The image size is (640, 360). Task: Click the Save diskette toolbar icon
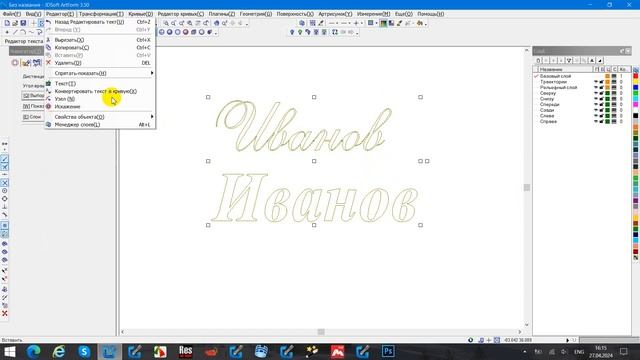coord(23,23)
